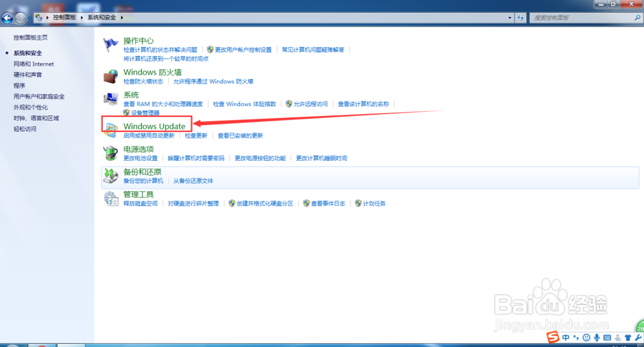Open 控制面板主页 in the sidebar
Image resolution: width=644 pixels, height=347 pixels.
click(x=30, y=37)
